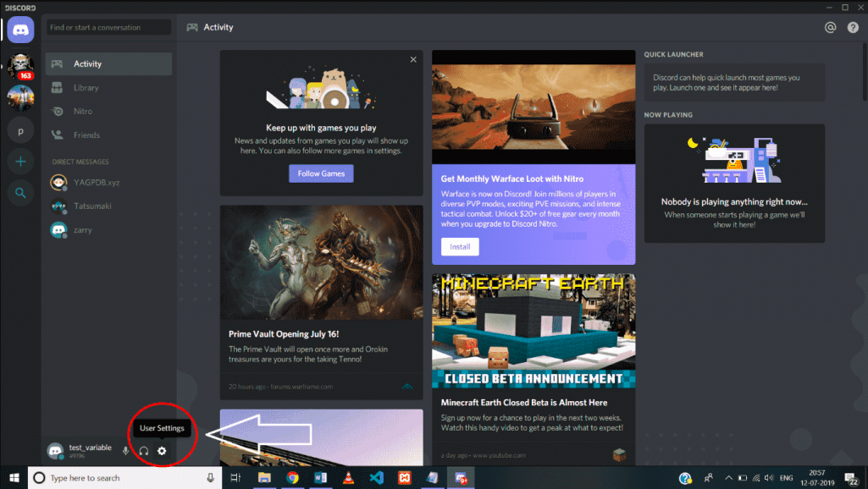The width and height of the screenshot is (868, 489).
Task: Open the Warface desert game image
Action: (x=534, y=107)
